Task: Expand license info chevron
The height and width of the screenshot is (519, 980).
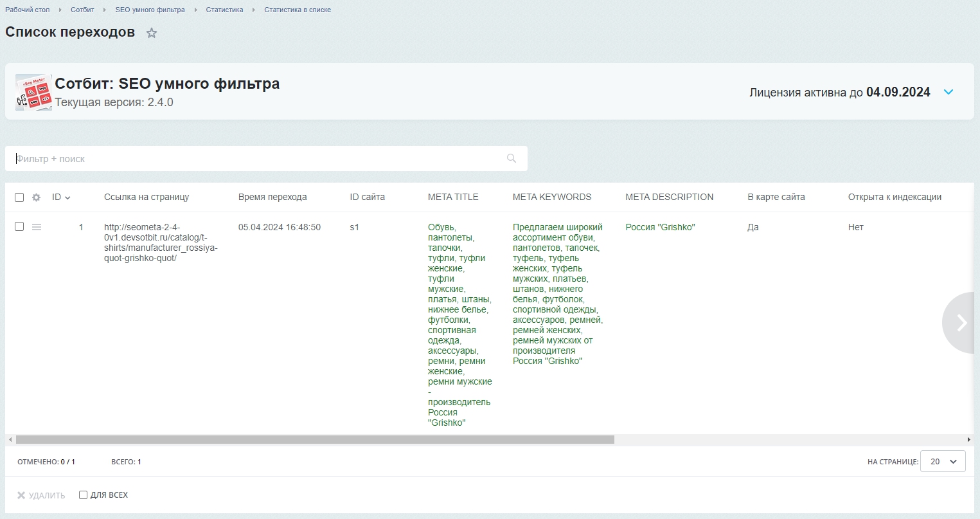Action: pyautogui.click(x=949, y=92)
